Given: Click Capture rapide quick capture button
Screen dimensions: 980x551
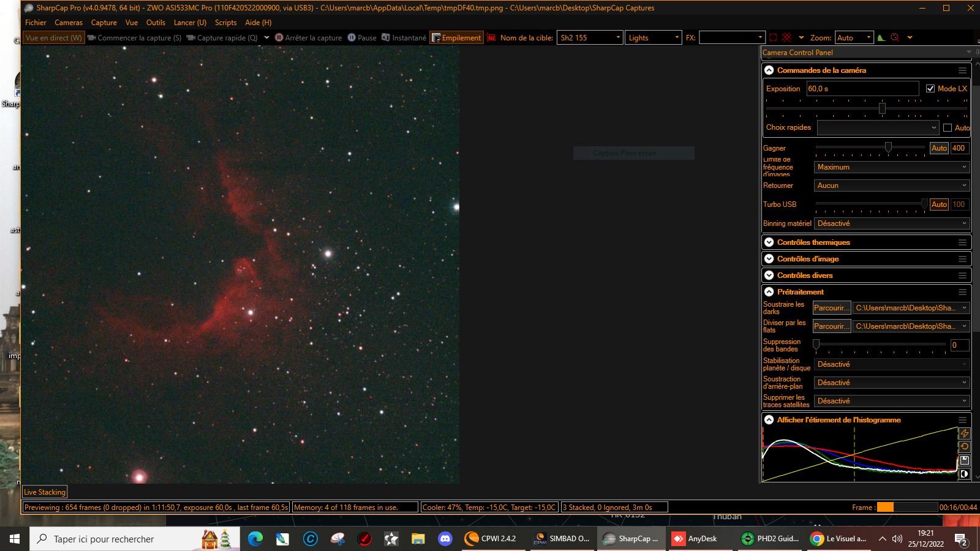Looking at the screenshot, I should pos(222,38).
